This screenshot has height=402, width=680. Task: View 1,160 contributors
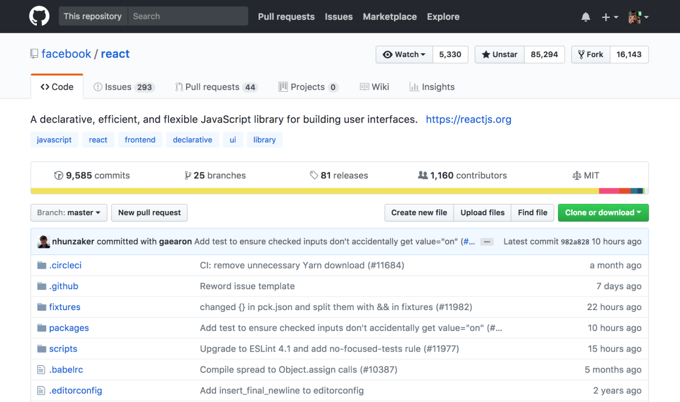[462, 175]
